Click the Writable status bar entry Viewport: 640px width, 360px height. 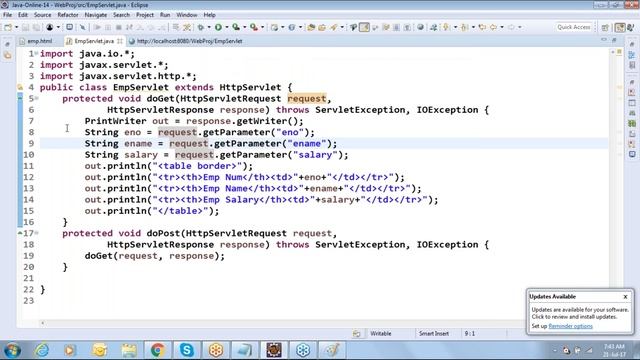380,333
